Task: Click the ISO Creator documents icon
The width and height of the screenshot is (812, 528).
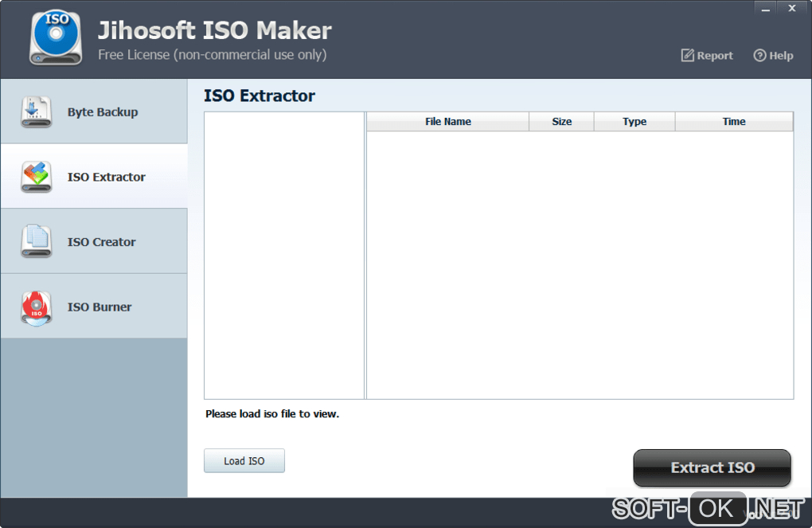Action: 37,241
